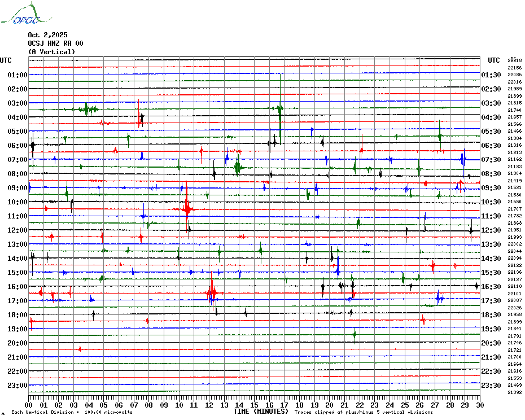Select the 10:00 hour label on left
Screen dimensions: 525x420
click(18, 202)
